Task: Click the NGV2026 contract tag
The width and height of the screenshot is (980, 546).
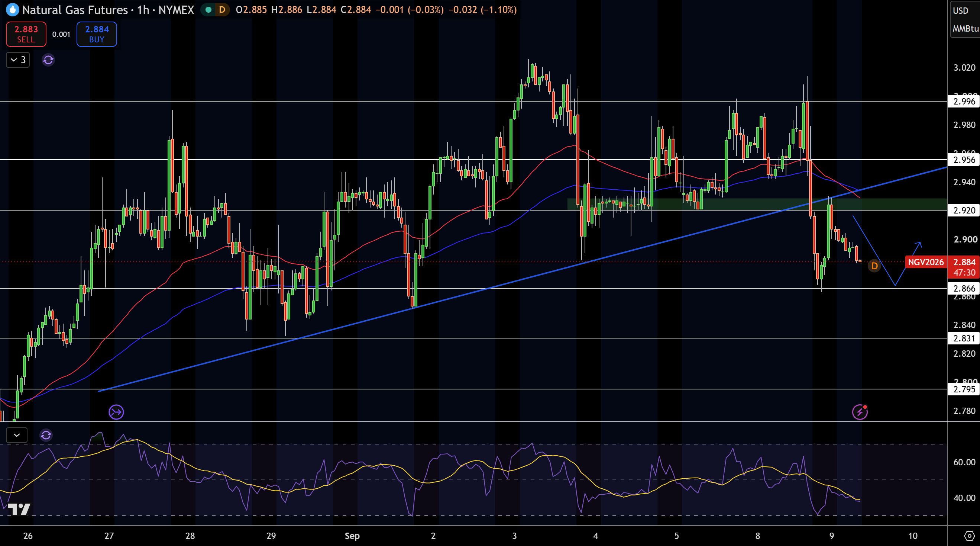Action: 926,262
